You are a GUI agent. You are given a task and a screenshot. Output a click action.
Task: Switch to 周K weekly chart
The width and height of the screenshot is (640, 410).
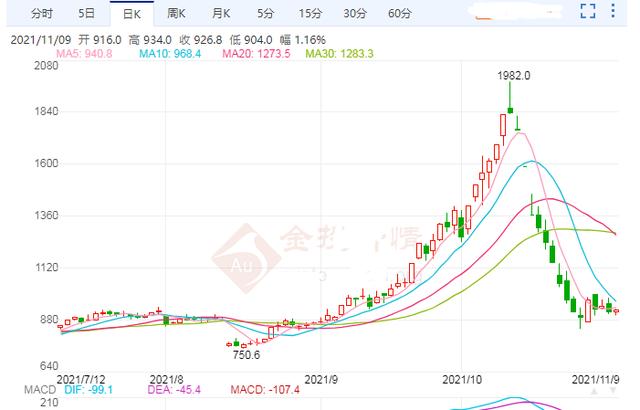(177, 14)
